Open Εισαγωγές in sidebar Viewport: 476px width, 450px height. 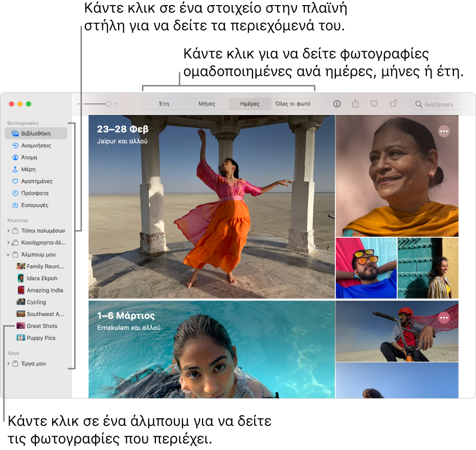36,205
